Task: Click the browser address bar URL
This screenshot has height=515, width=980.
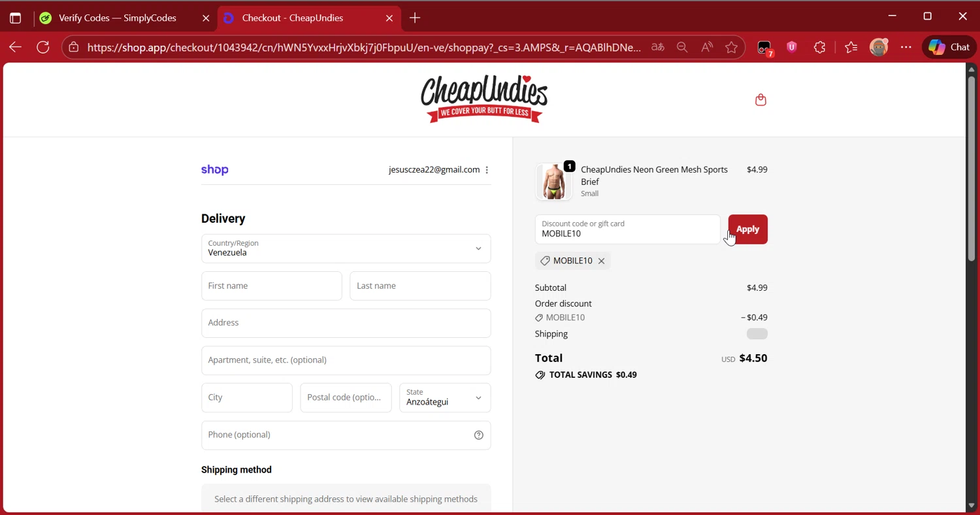Action: 364,47
